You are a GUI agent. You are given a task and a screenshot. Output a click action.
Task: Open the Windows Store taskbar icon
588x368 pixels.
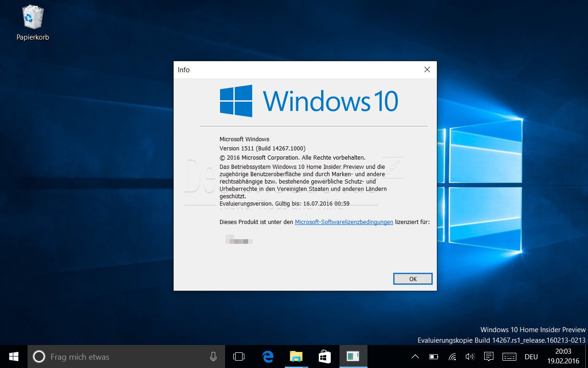[325, 356]
